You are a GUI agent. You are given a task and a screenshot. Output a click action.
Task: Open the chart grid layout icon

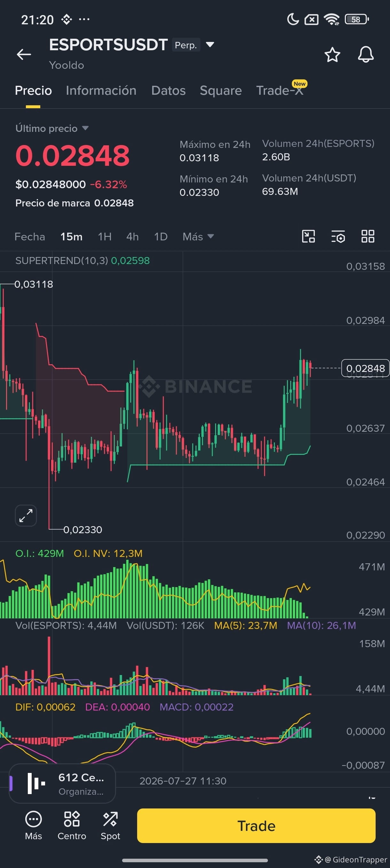pyautogui.click(x=368, y=236)
